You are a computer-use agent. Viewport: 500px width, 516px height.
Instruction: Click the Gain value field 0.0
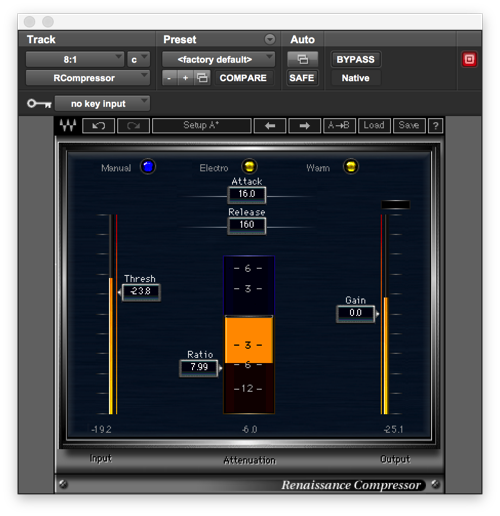tap(355, 313)
